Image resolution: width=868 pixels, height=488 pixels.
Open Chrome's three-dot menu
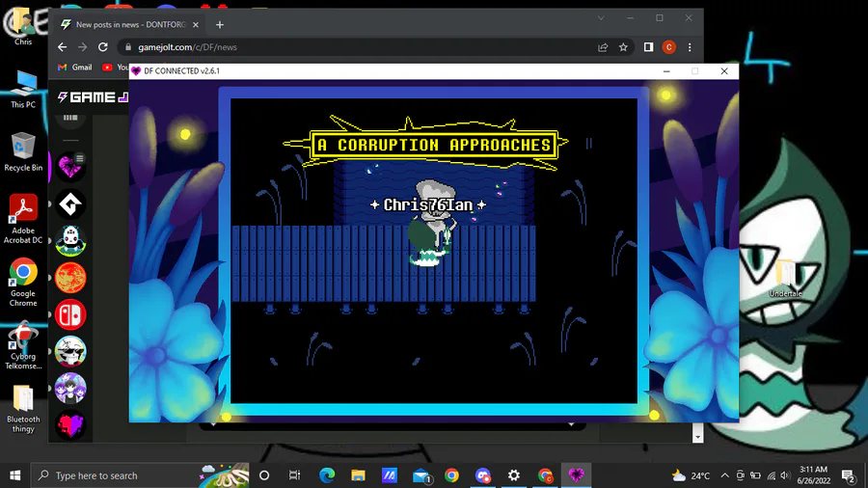[690, 47]
